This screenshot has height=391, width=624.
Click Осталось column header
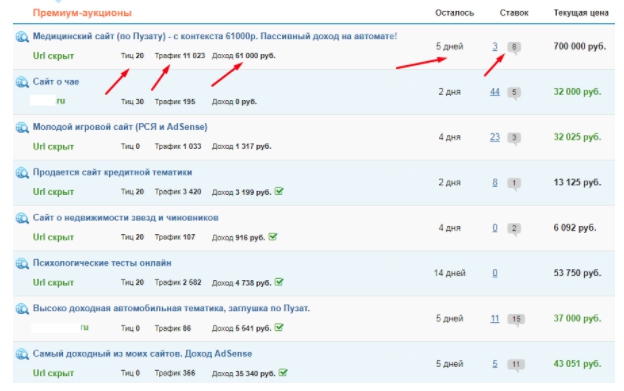point(454,13)
